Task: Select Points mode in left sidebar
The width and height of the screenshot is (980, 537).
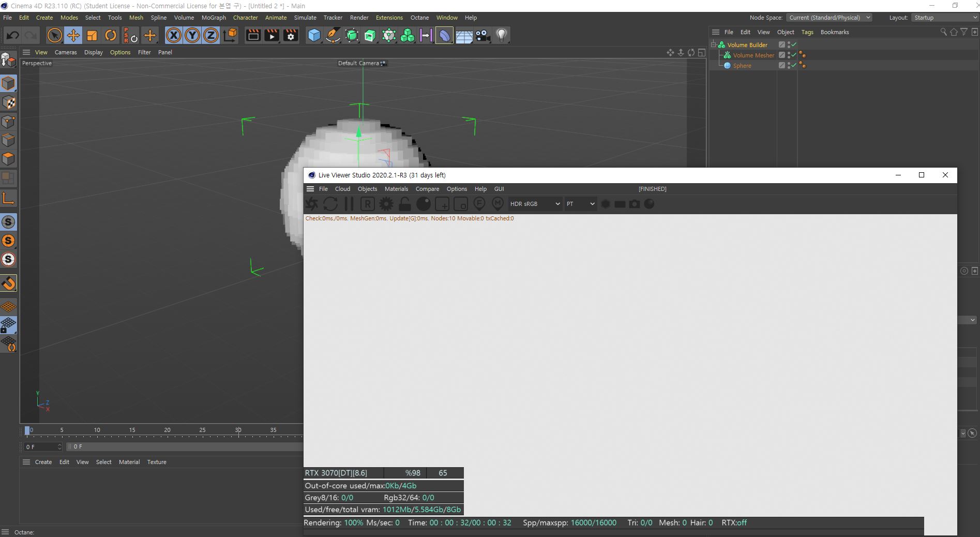Action: [x=8, y=122]
